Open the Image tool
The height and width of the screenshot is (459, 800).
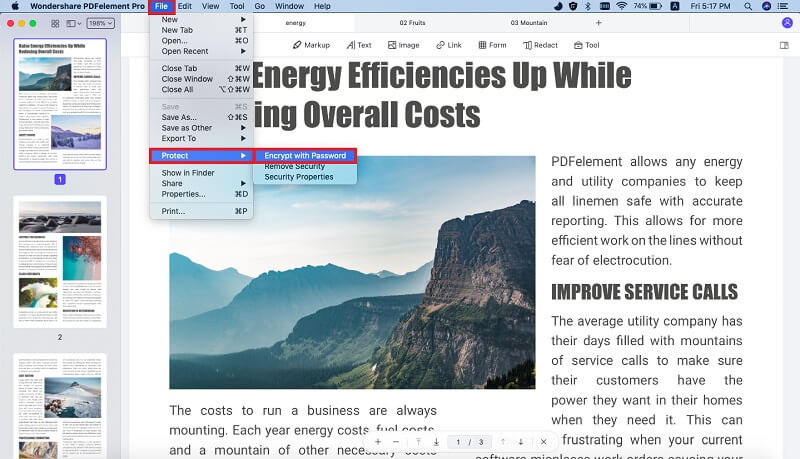click(x=403, y=45)
